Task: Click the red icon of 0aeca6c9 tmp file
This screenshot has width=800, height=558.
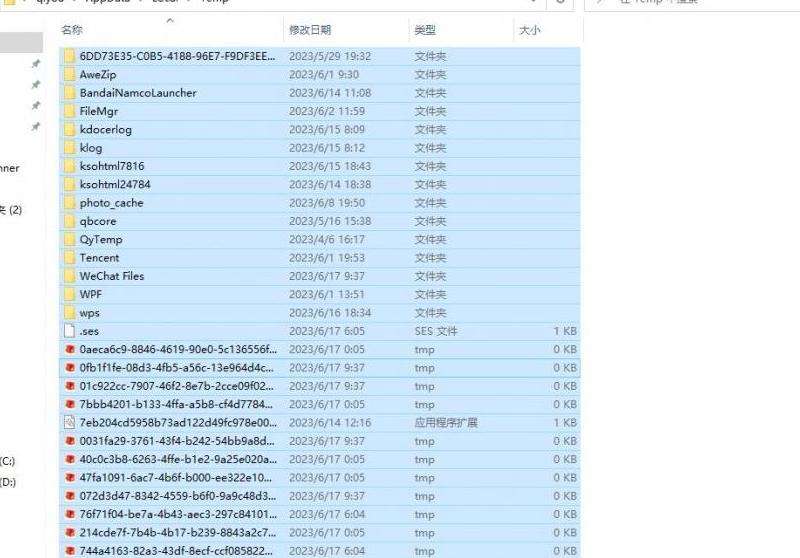Action: pos(69,350)
